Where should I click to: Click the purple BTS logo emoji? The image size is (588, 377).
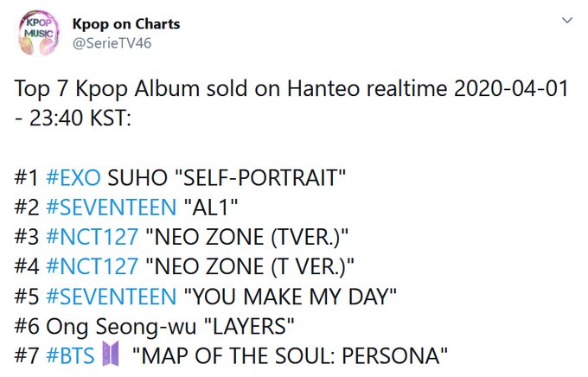111,354
